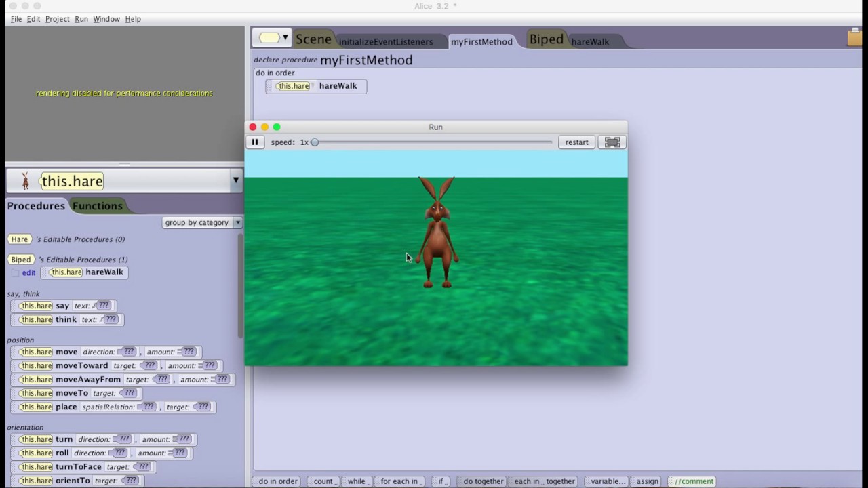Open the Window menu
868x488 pixels.
point(106,19)
